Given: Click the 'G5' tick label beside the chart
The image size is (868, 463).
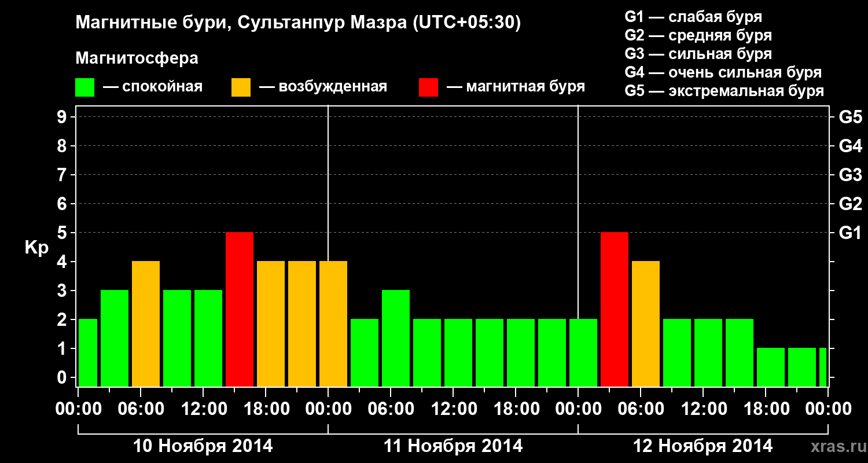Looking at the screenshot, I should [850, 117].
